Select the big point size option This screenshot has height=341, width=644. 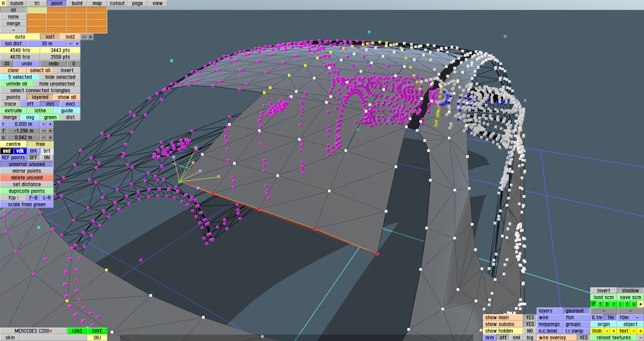(x=530, y=338)
